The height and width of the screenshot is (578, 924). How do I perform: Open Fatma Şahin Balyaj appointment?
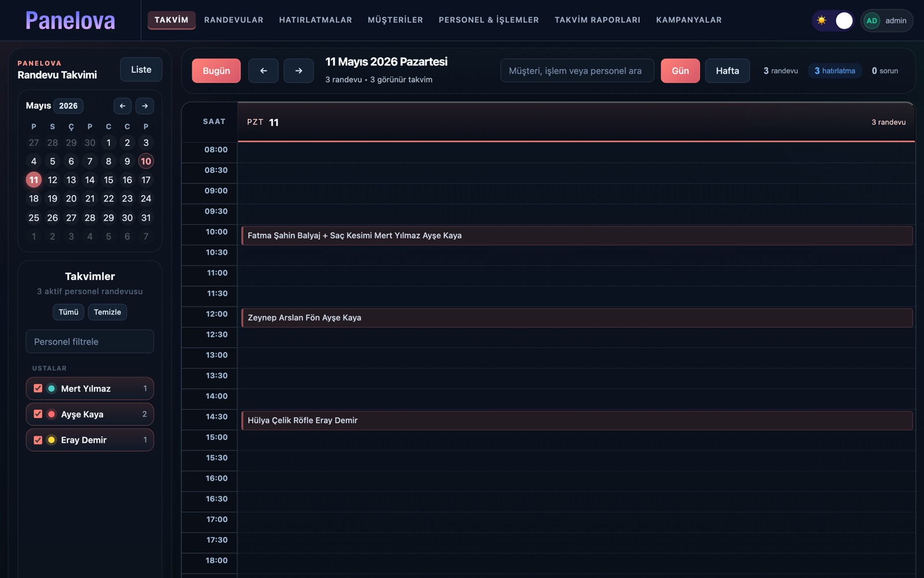coord(577,235)
